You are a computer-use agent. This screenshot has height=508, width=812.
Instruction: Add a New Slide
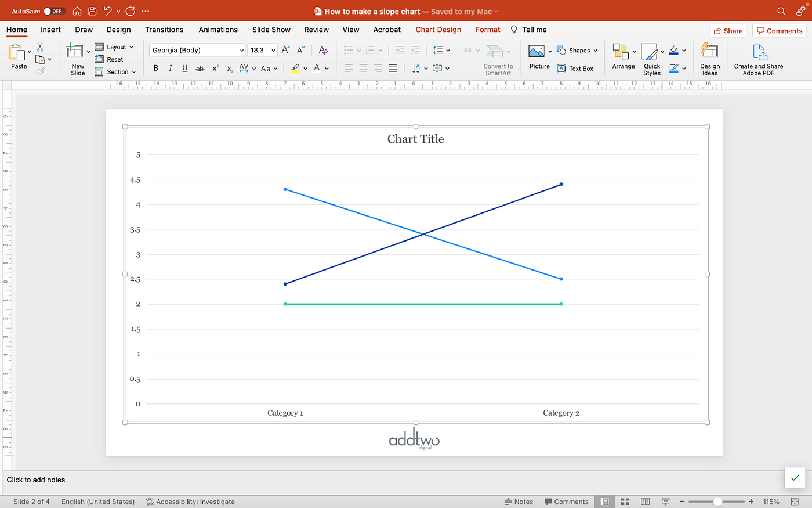tap(77, 58)
